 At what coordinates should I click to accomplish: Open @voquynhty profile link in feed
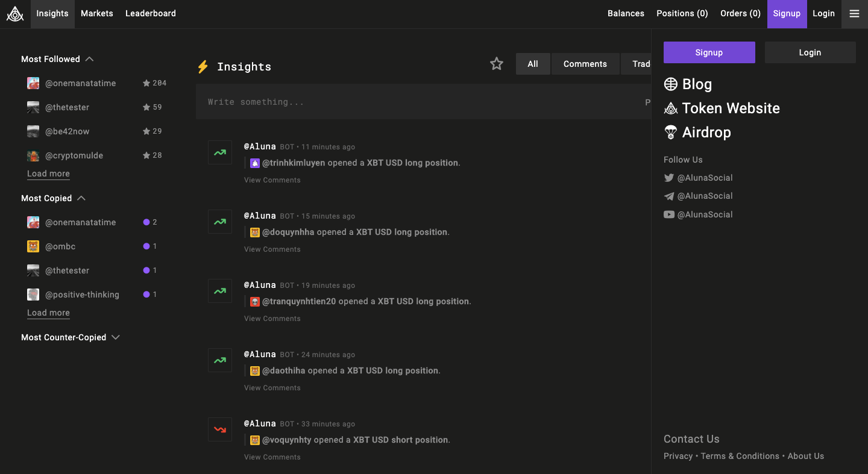tap(287, 440)
